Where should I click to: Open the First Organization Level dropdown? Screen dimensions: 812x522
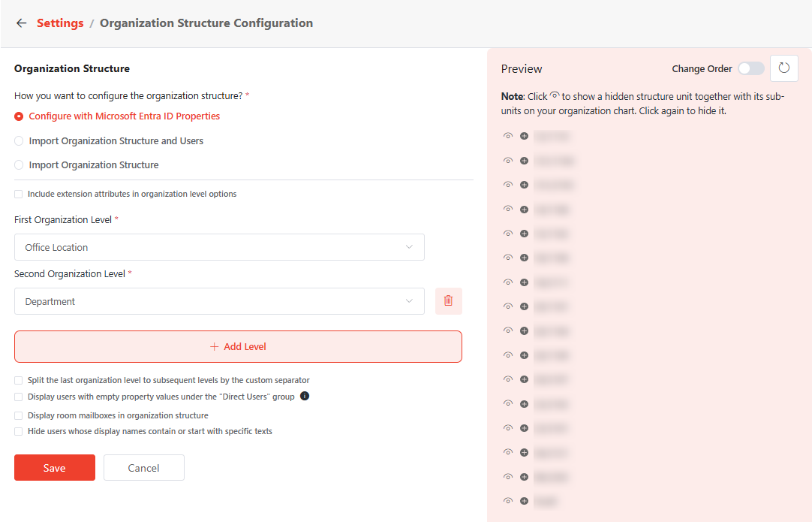pos(219,247)
